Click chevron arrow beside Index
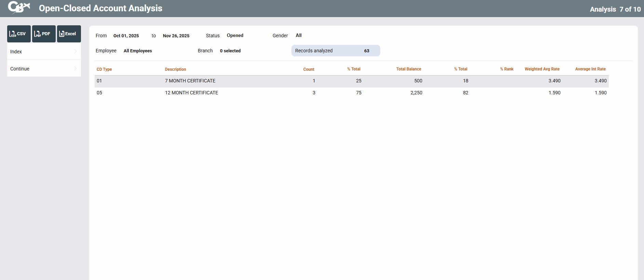 pos(76,51)
